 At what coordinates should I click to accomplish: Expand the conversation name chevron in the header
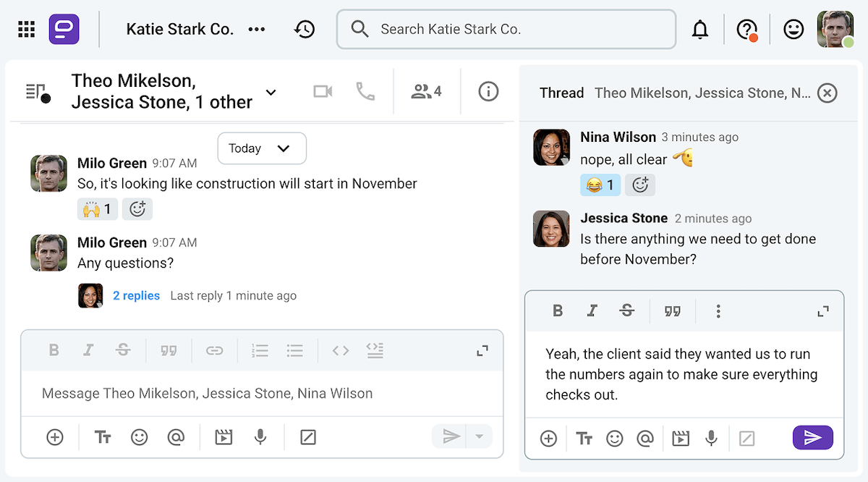click(x=271, y=93)
